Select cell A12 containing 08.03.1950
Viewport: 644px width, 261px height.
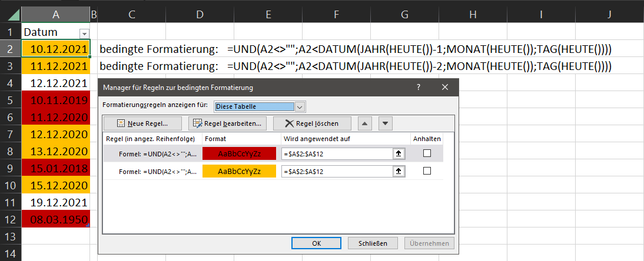click(x=55, y=219)
